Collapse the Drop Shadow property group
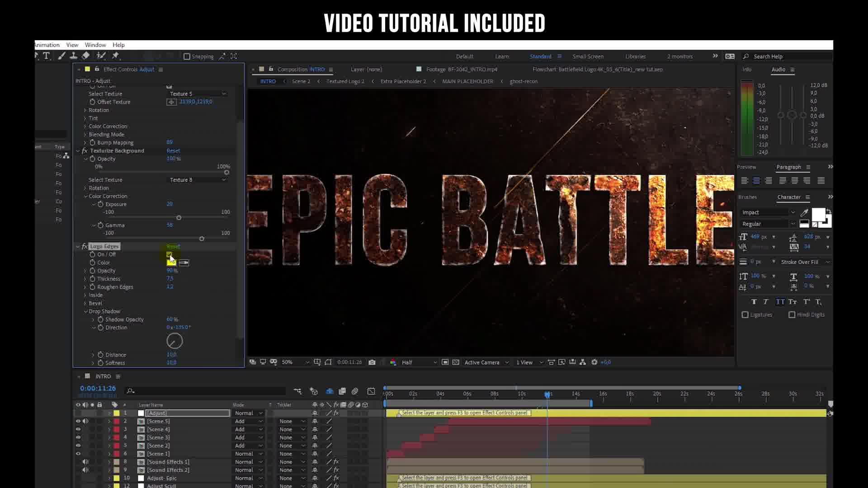The height and width of the screenshot is (488, 868). pyautogui.click(x=85, y=312)
